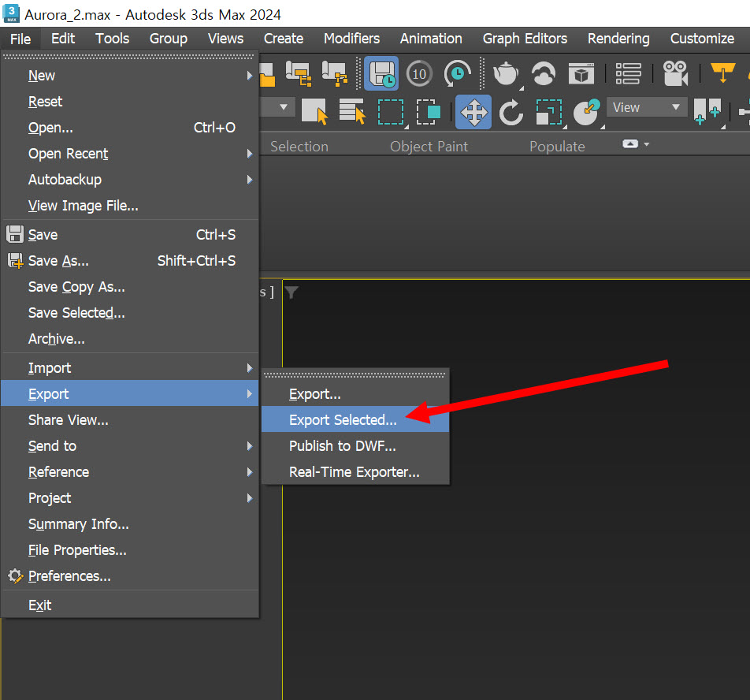Click the clock with arrow icon
The height and width of the screenshot is (700, 750).
[x=457, y=73]
